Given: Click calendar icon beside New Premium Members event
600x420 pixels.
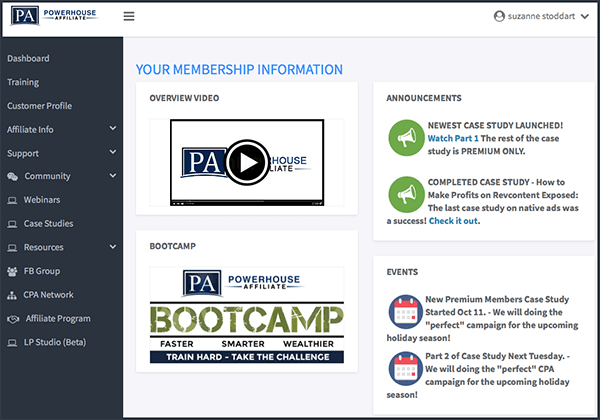Looking at the screenshot, I should 406,313.
